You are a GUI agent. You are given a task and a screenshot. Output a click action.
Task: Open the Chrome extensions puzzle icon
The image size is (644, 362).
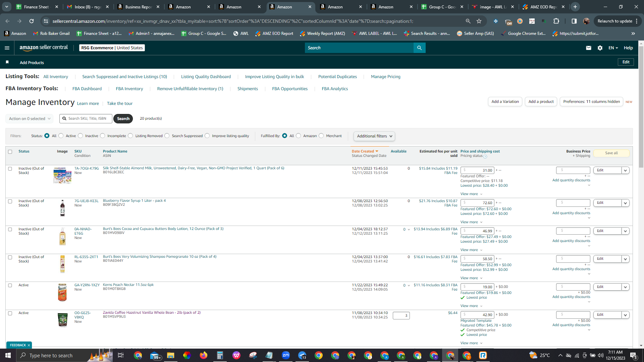point(556,21)
